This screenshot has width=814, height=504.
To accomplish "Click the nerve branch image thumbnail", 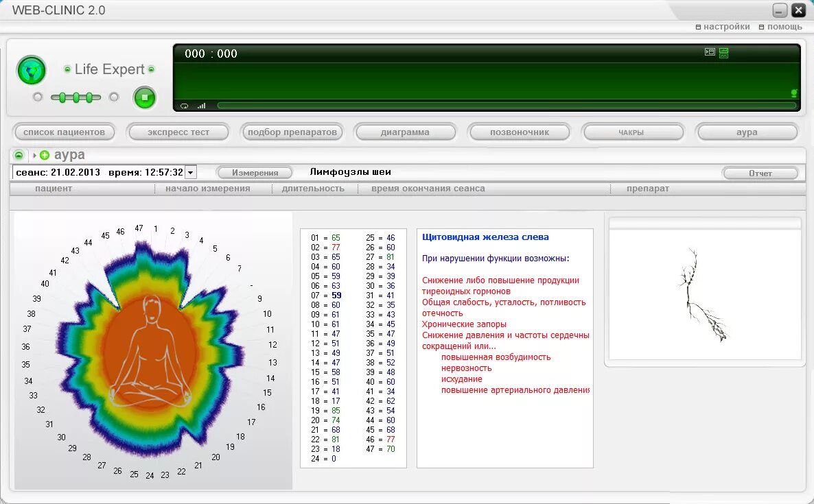I will click(705, 295).
